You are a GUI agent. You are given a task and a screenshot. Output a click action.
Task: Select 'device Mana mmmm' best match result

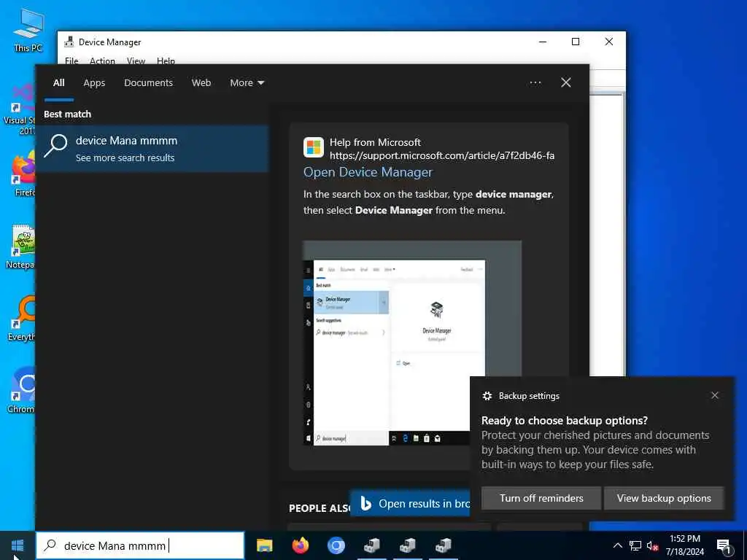coord(152,149)
